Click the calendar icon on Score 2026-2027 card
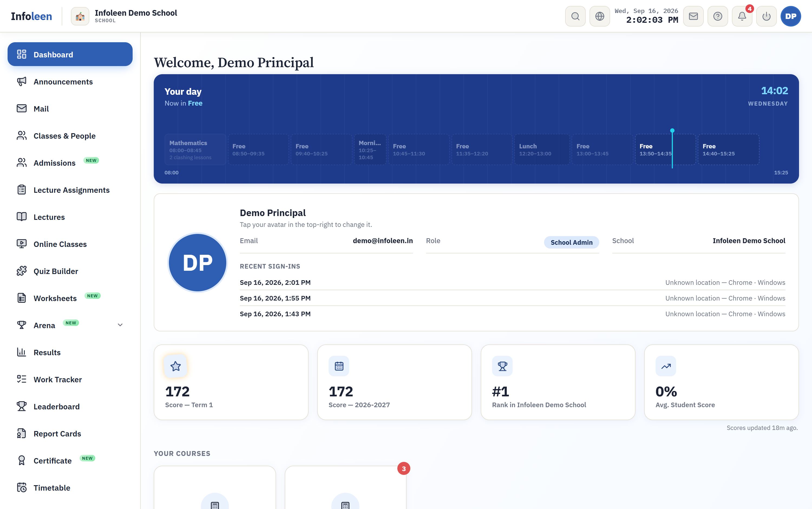 tap(339, 366)
